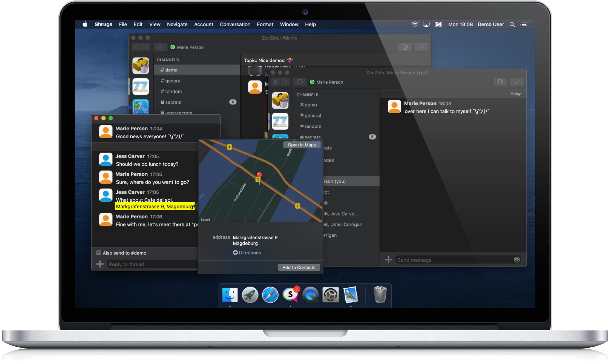Click the plus icon next to Reply to thread
Viewport: 610px width, 364px height.
pyautogui.click(x=100, y=264)
